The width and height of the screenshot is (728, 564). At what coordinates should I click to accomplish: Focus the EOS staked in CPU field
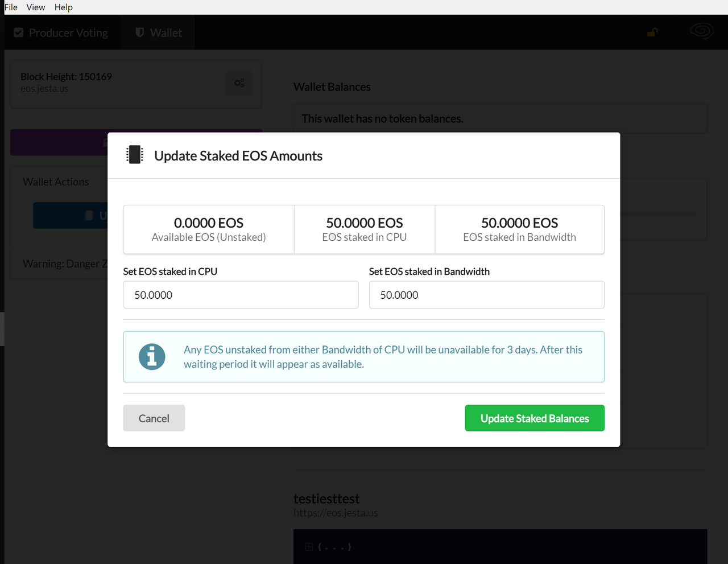[x=241, y=295]
